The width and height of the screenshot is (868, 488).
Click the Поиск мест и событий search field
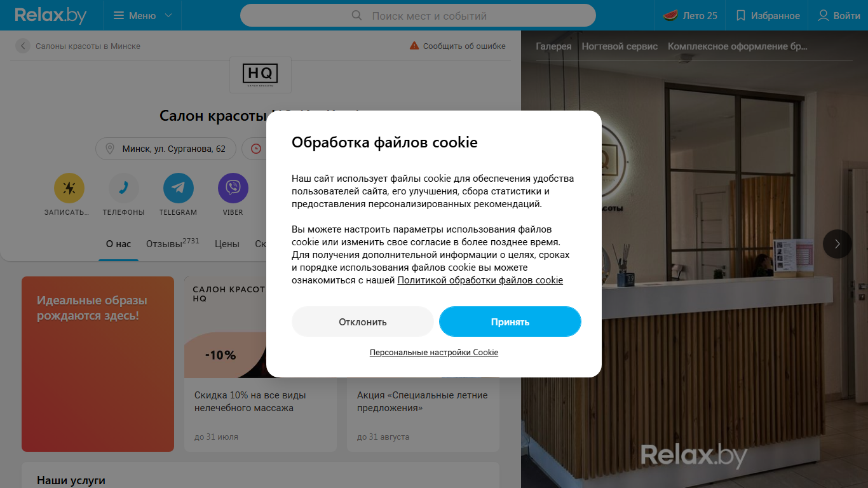pyautogui.click(x=418, y=15)
